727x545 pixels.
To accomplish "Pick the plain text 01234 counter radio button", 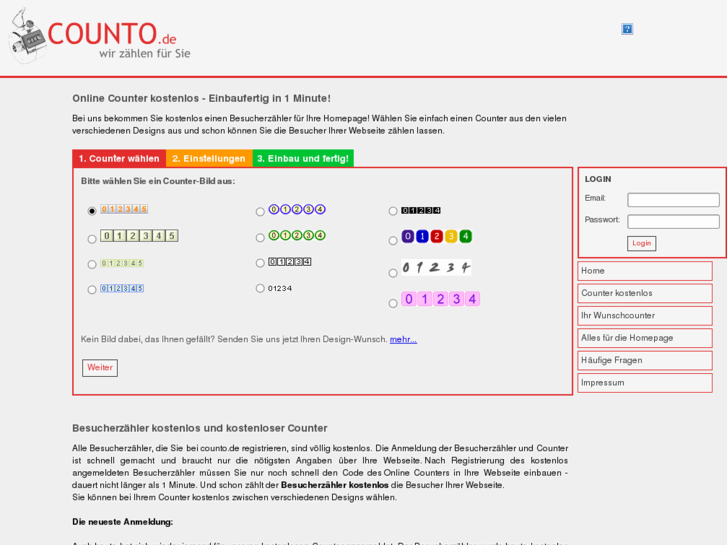I will point(260,289).
